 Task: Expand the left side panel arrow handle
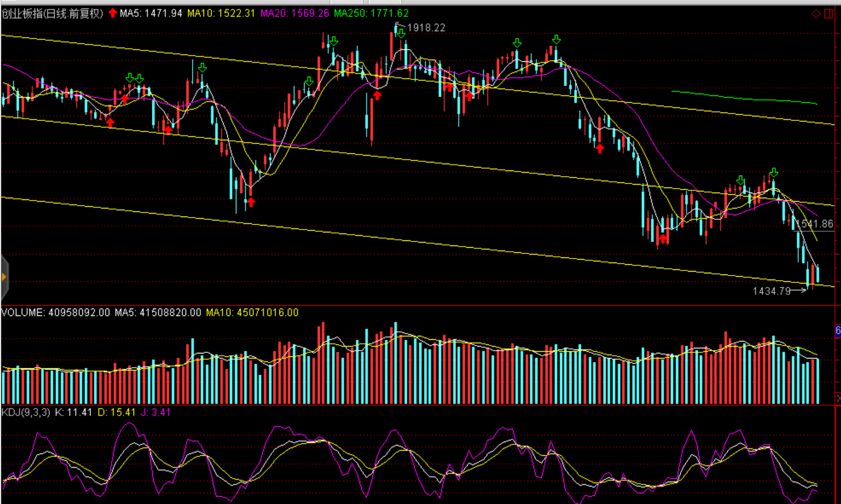tap(4, 277)
